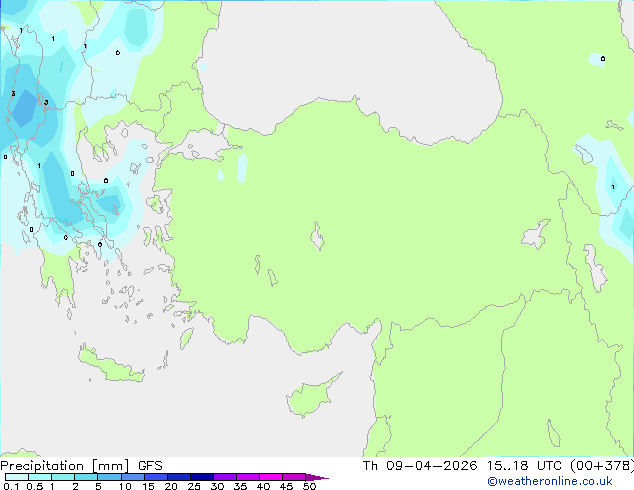Select the 10–15 mm blue legend swatch
The width and height of the screenshot is (634, 490).
tap(133, 477)
